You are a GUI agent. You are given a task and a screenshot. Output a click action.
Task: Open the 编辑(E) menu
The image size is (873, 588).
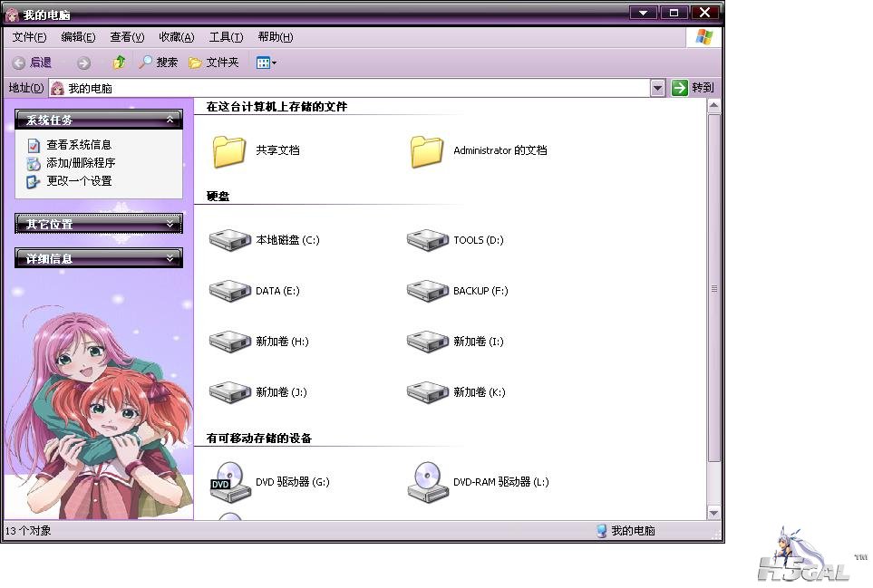(78, 37)
